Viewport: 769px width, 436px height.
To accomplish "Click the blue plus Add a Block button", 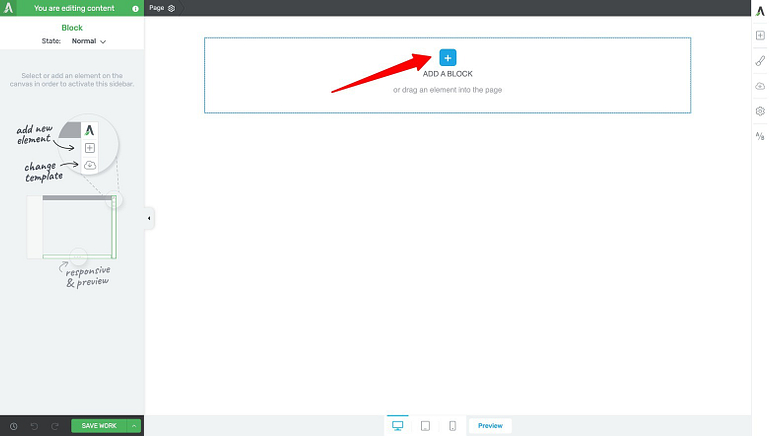I will tap(447, 58).
